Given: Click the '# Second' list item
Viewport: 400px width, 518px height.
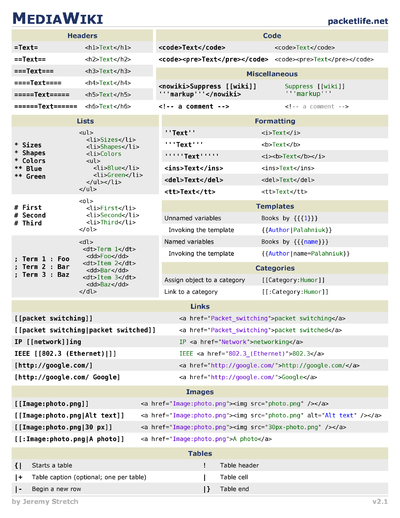Looking at the screenshot, I should click(30, 215).
